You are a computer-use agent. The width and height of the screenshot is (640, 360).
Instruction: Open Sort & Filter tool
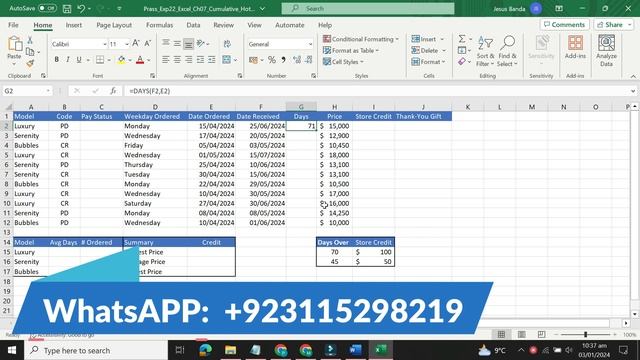[x=485, y=51]
